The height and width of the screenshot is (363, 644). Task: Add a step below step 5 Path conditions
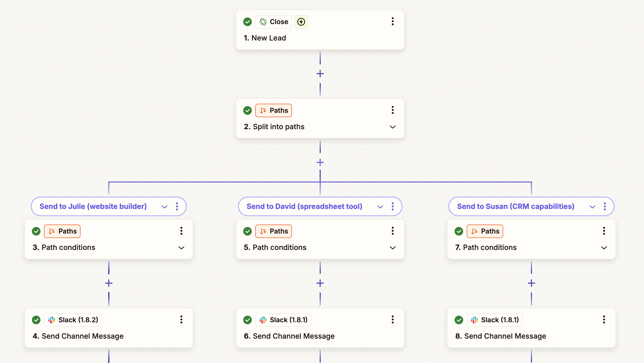tap(320, 283)
